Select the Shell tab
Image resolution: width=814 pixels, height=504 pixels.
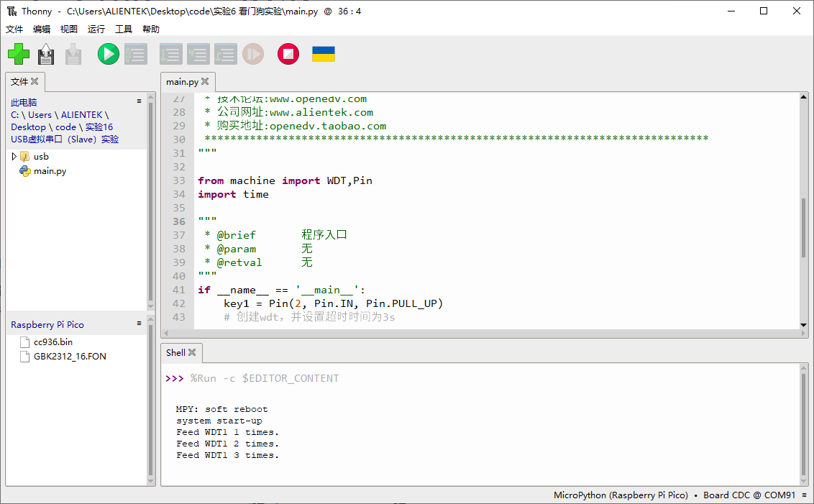[x=175, y=352]
